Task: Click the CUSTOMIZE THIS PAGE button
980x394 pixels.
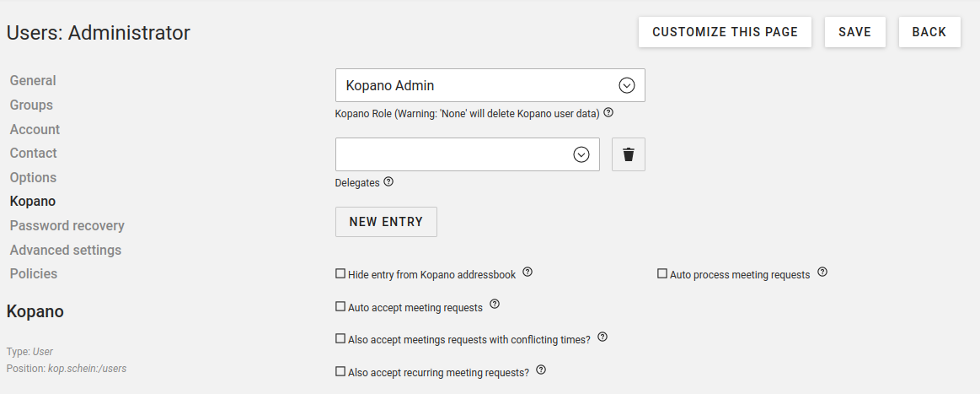Action: tap(725, 32)
